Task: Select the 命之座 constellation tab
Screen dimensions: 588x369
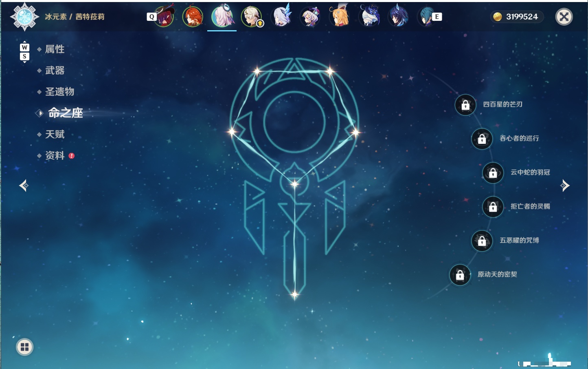Action: click(x=65, y=113)
